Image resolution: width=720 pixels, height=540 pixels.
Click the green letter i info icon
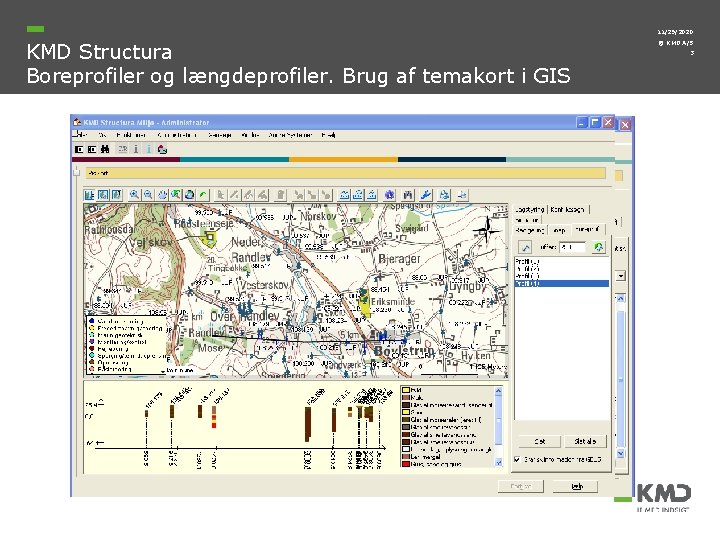tap(149, 149)
